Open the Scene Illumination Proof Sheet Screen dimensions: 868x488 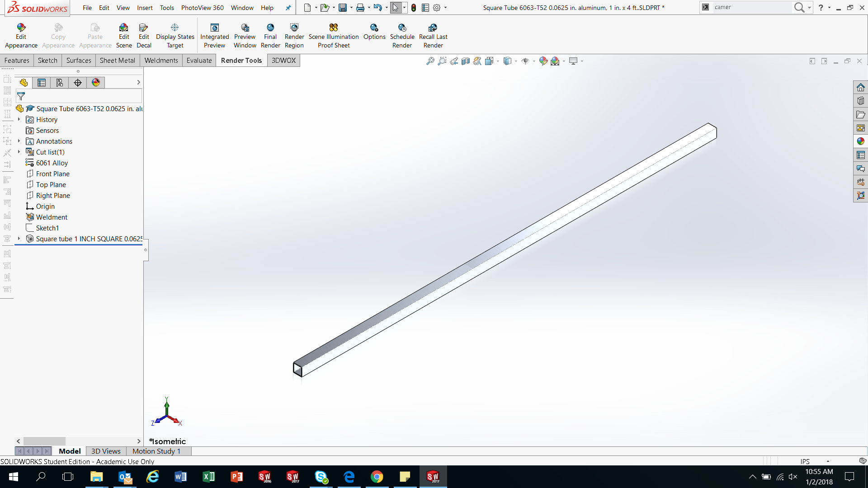tap(334, 35)
